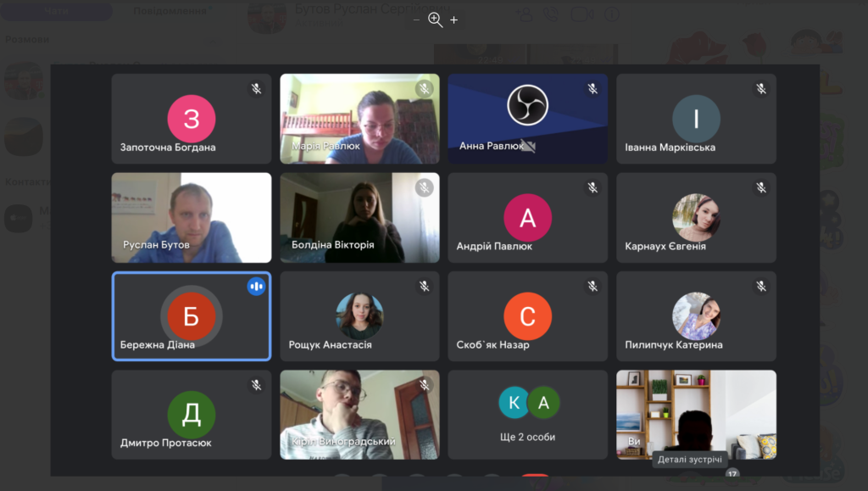Zoom out using the minus icon

click(416, 20)
